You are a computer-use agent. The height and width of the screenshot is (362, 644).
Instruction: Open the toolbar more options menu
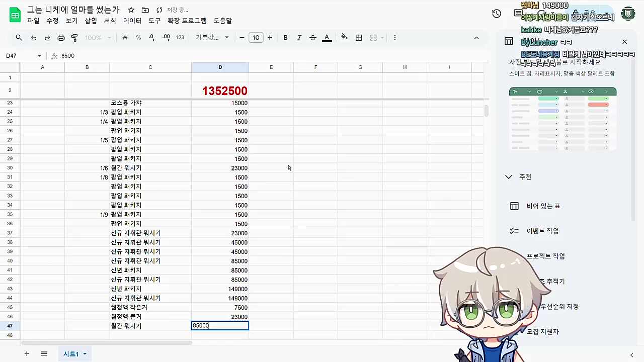click(x=395, y=38)
